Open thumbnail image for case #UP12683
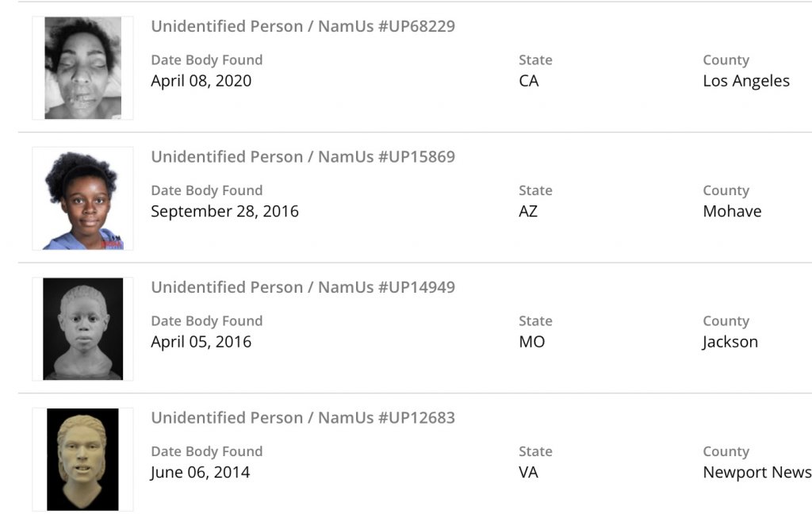Image resolution: width=812 pixels, height=518 pixels. click(x=82, y=459)
